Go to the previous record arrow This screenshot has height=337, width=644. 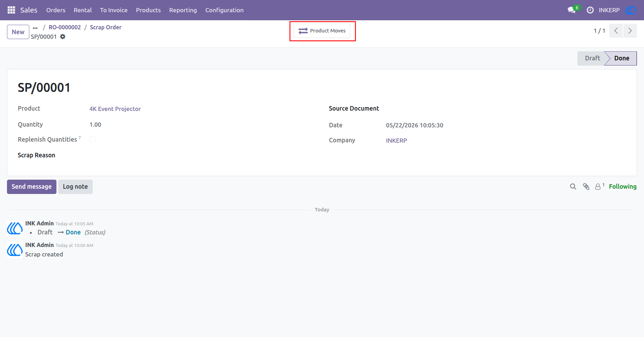coord(616,31)
